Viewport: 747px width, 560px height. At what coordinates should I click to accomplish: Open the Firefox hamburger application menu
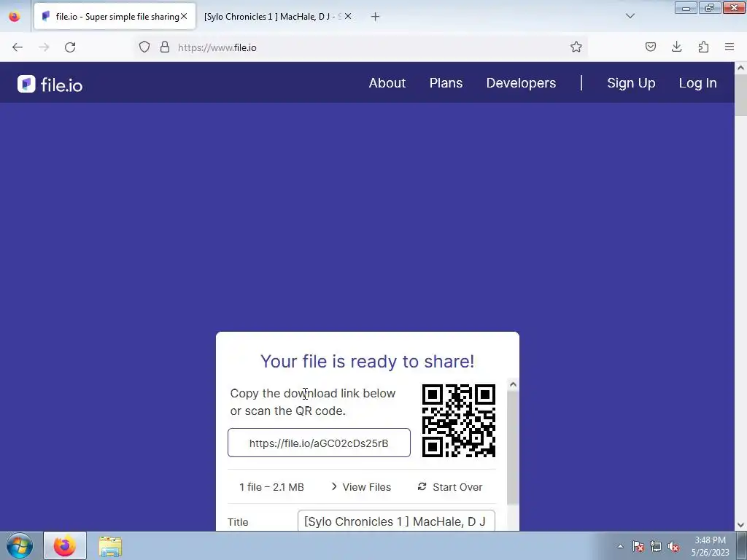pos(729,47)
